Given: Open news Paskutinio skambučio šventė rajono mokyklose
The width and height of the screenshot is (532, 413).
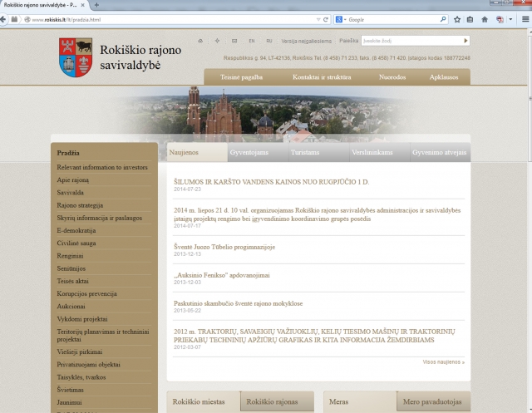Looking at the screenshot, I should point(239,303).
